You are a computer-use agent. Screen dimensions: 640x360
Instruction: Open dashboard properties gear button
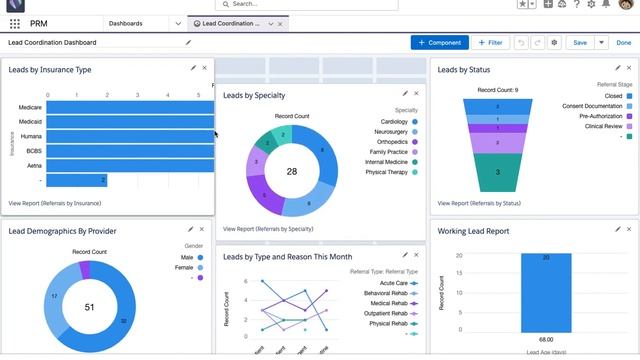pyautogui.click(x=554, y=42)
